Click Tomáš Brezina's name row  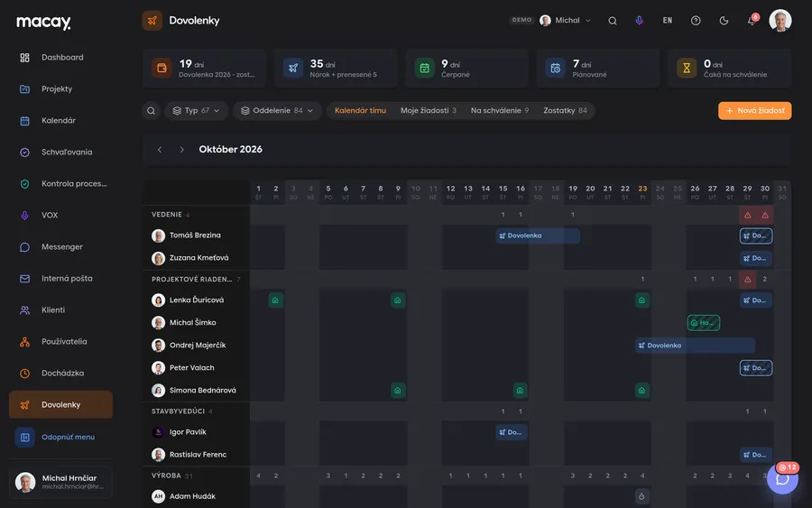197,236
